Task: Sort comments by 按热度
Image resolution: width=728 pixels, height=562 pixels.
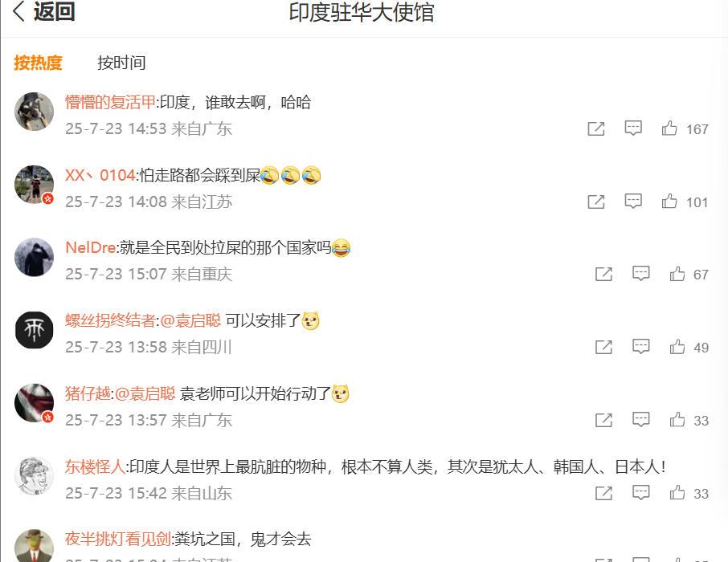Action: click(38, 63)
